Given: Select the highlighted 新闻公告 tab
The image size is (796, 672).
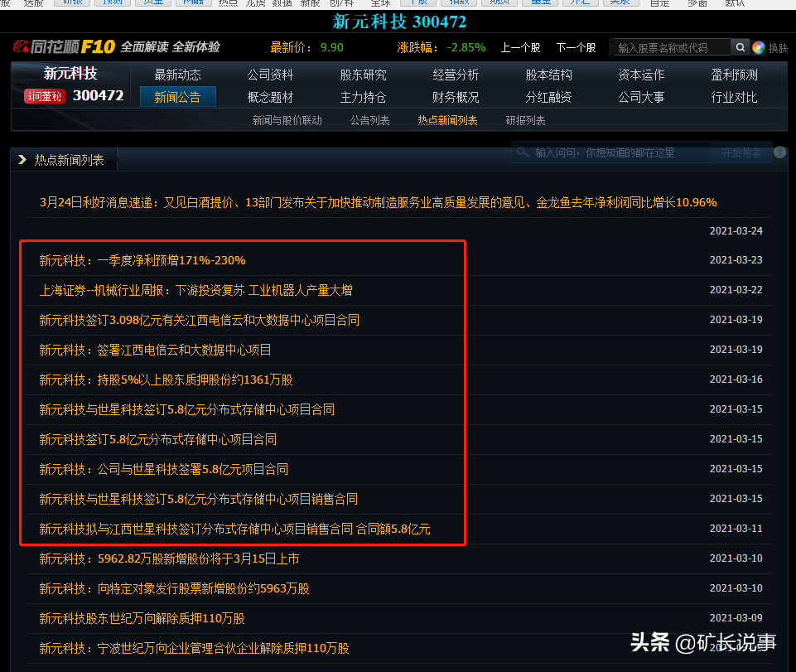Looking at the screenshot, I should [x=178, y=96].
